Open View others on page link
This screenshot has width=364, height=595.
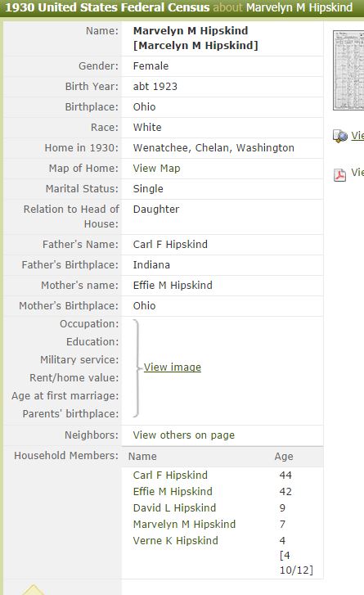tap(183, 435)
